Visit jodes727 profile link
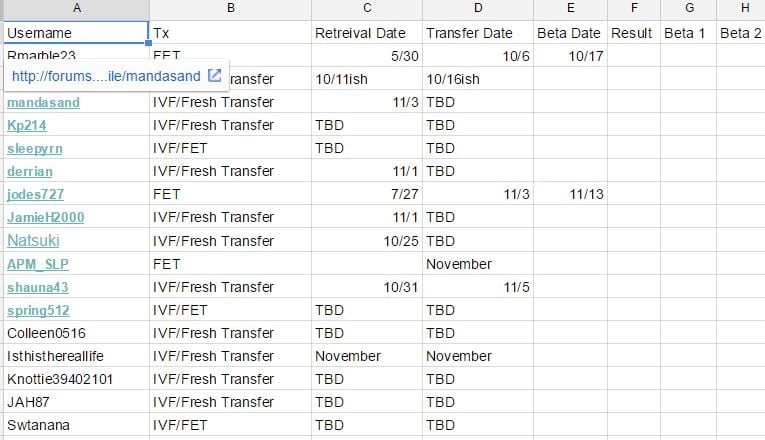Viewport: 765px width, 440px height. [36, 194]
